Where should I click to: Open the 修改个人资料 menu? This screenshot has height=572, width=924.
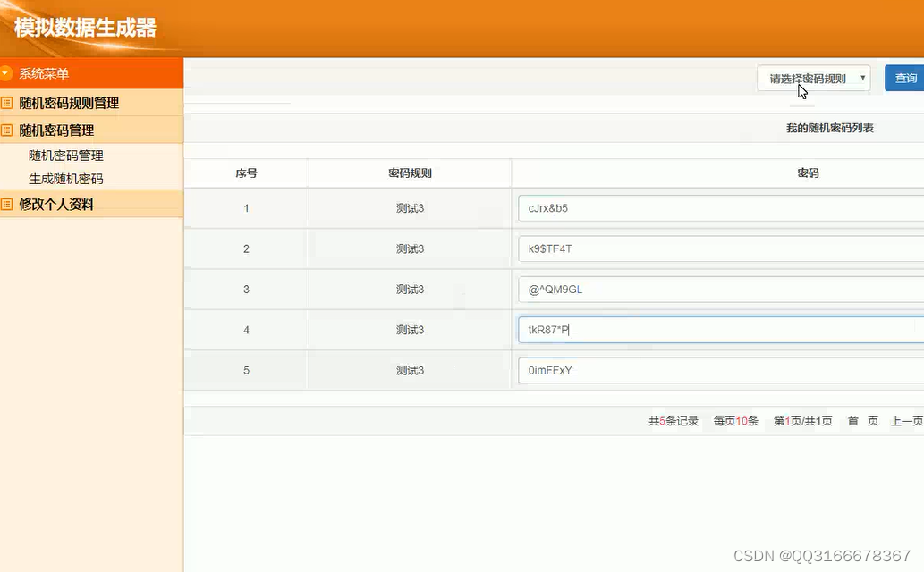[58, 204]
